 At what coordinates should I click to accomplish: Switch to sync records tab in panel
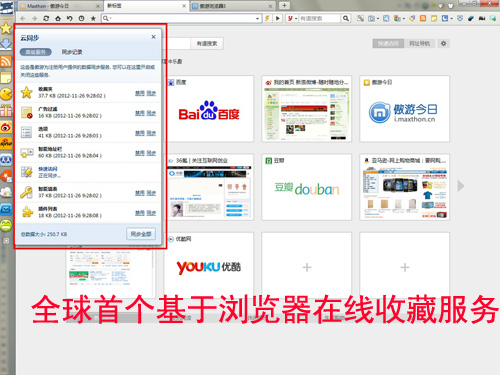(x=72, y=52)
